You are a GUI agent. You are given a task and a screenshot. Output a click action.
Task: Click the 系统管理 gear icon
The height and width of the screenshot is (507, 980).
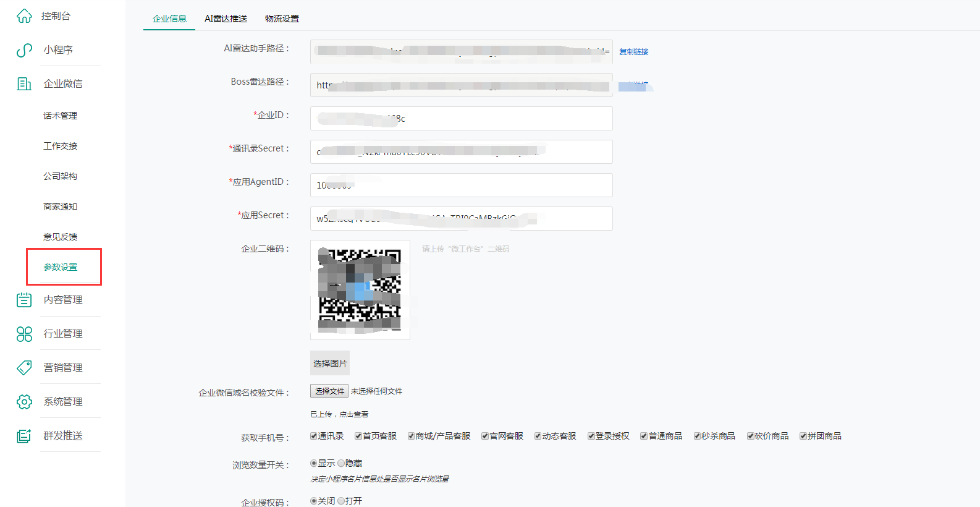pos(24,402)
